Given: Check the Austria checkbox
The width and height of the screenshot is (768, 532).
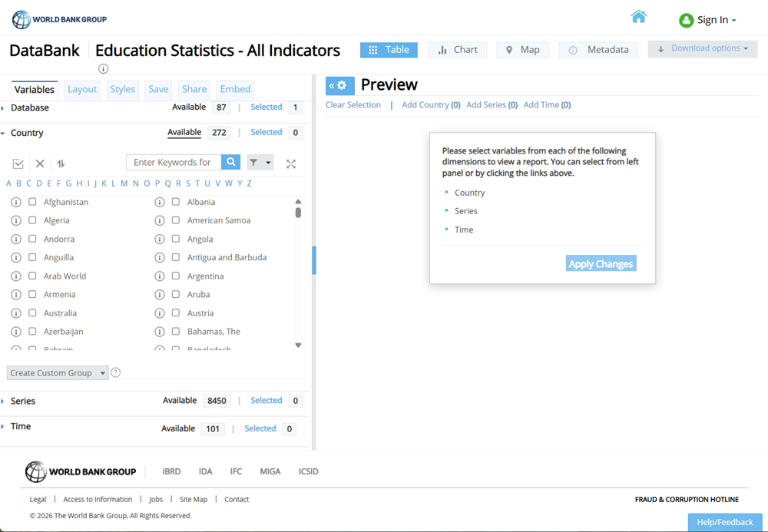Looking at the screenshot, I should (x=176, y=312).
